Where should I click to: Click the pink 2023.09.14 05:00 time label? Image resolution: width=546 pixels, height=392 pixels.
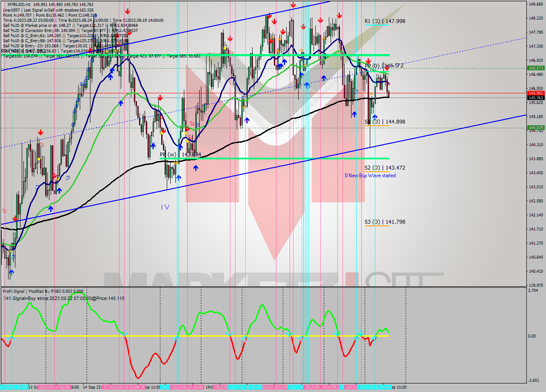(54, 387)
